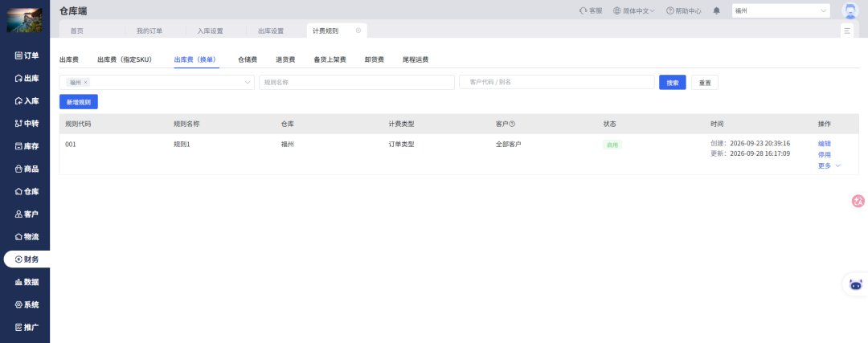The width and height of the screenshot is (868, 343).
Task: Click the 客服 headset icon
Action: pyautogui.click(x=583, y=10)
